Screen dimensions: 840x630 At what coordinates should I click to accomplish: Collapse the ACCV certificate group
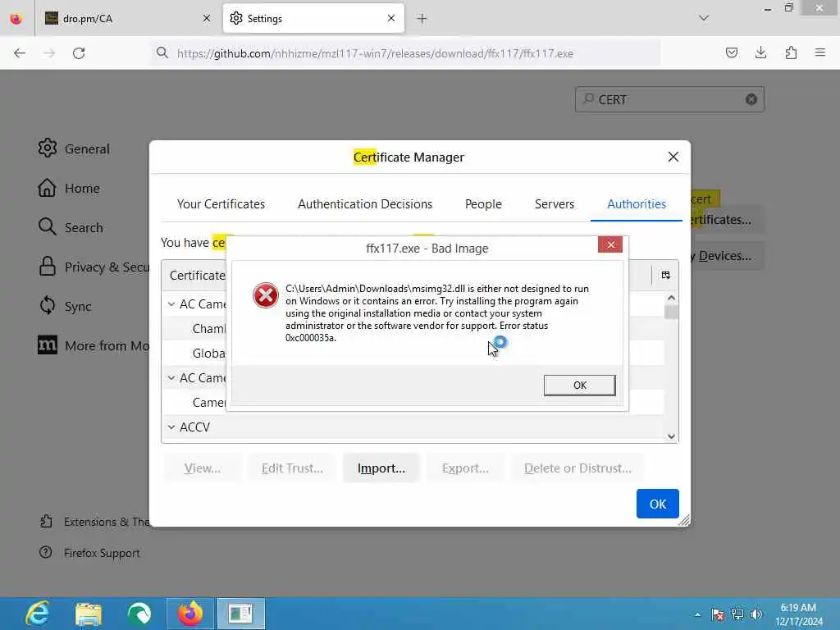pos(171,427)
